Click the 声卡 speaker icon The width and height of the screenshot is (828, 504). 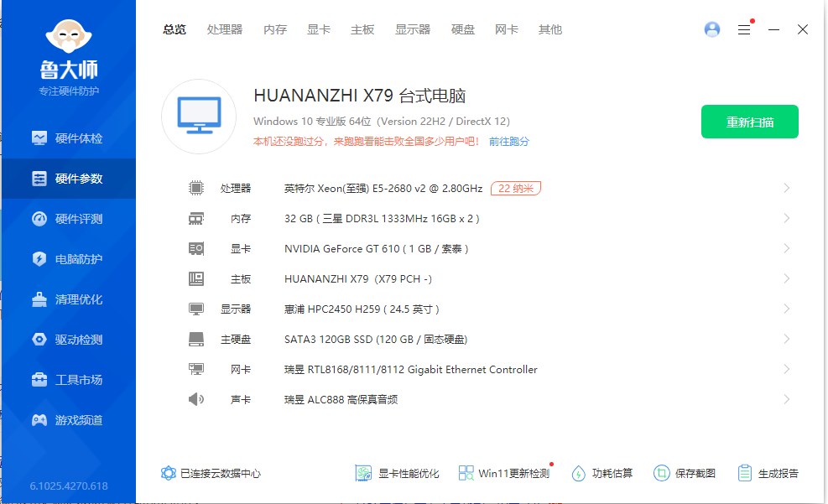click(x=196, y=399)
